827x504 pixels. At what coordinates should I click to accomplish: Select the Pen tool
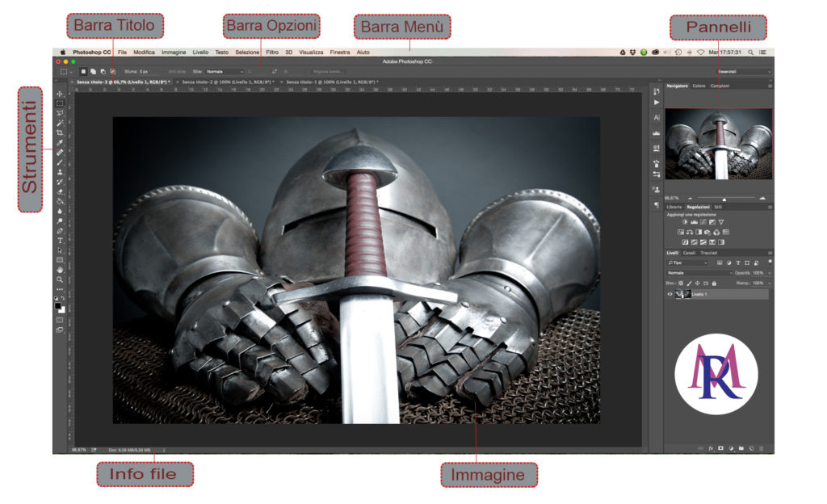pos(60,231)
